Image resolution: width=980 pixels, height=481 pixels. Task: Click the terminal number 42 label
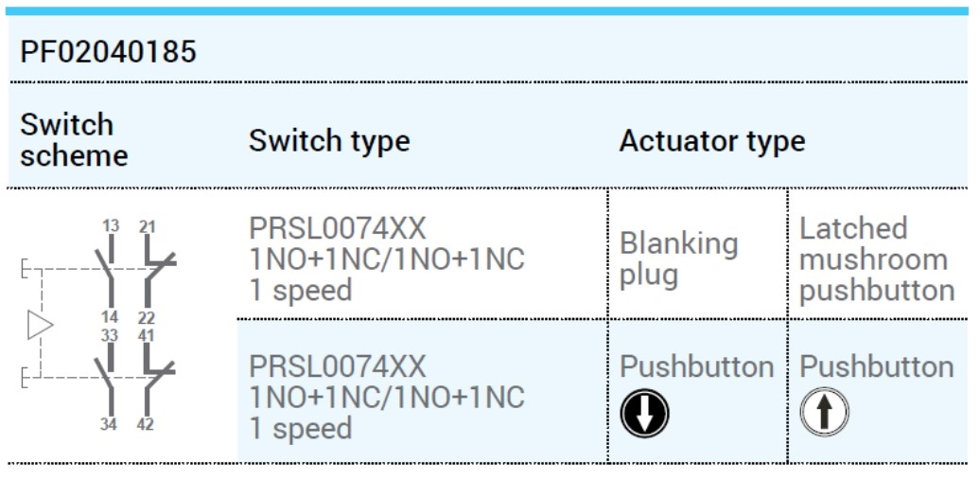(146, 425)
